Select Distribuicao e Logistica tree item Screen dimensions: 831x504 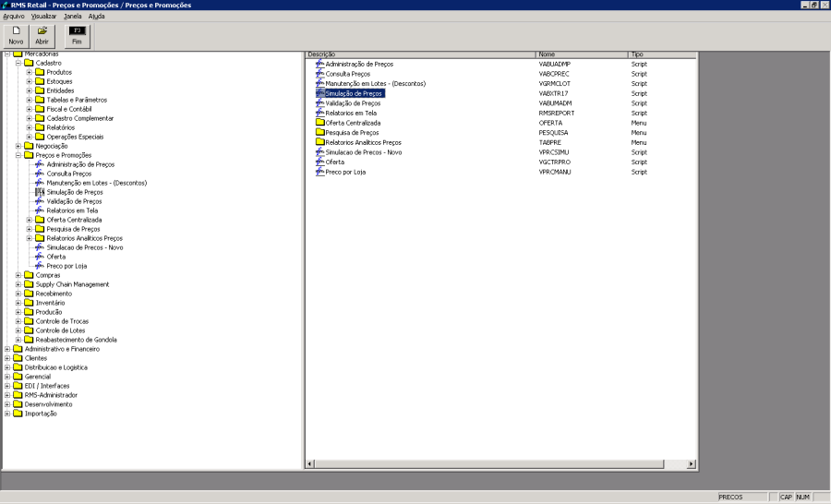point(56,367)
